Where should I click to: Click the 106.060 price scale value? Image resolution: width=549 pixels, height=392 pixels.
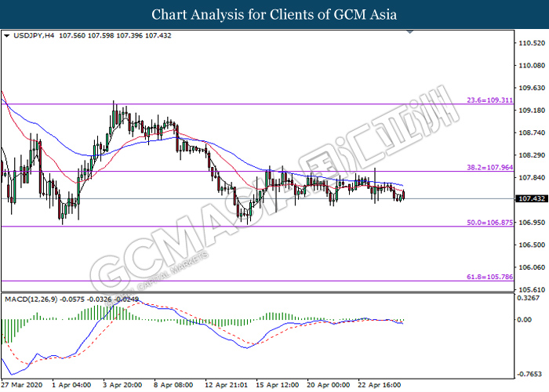point(532,267)
